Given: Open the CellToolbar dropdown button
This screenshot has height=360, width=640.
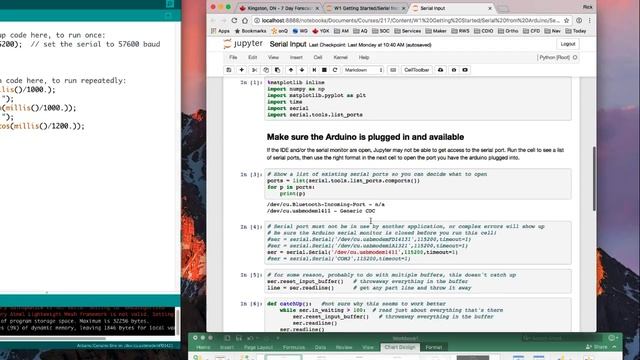Looking at the screenshot, I should [416, 70].
